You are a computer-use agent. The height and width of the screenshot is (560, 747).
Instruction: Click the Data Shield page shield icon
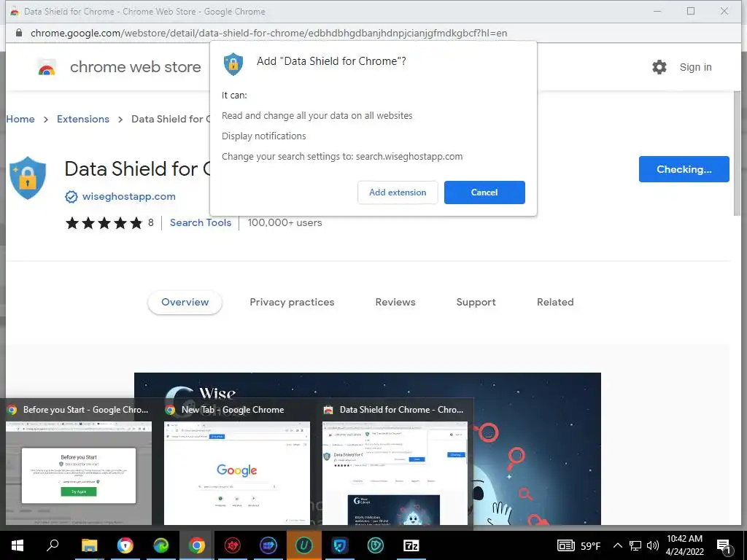[x=28, y=178]
